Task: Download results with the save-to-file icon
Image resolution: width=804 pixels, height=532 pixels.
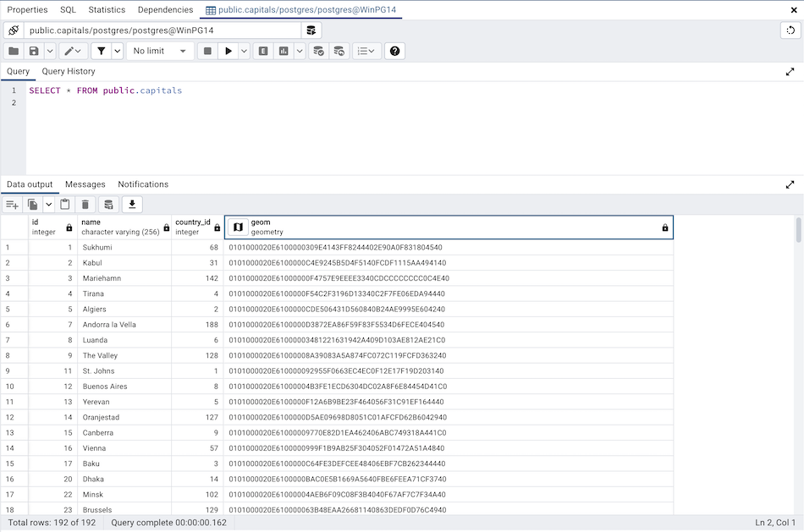Action: (132, 205)
